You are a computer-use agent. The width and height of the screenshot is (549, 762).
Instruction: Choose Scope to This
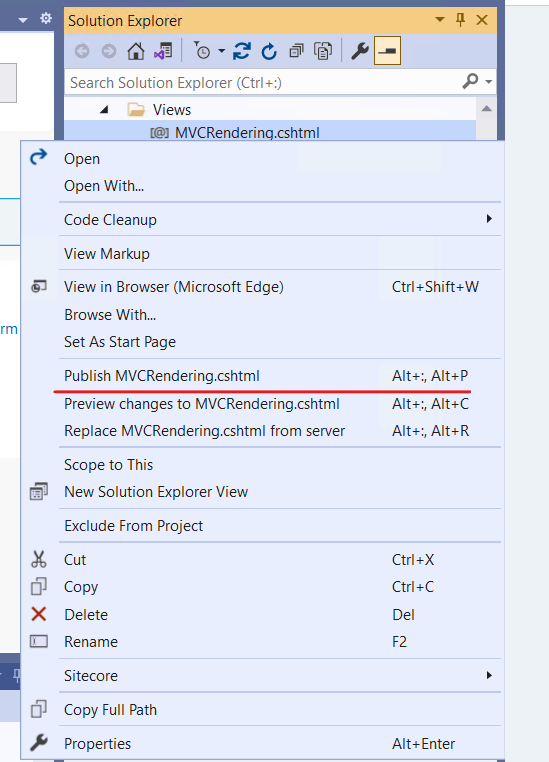click(x=262, y=465)
